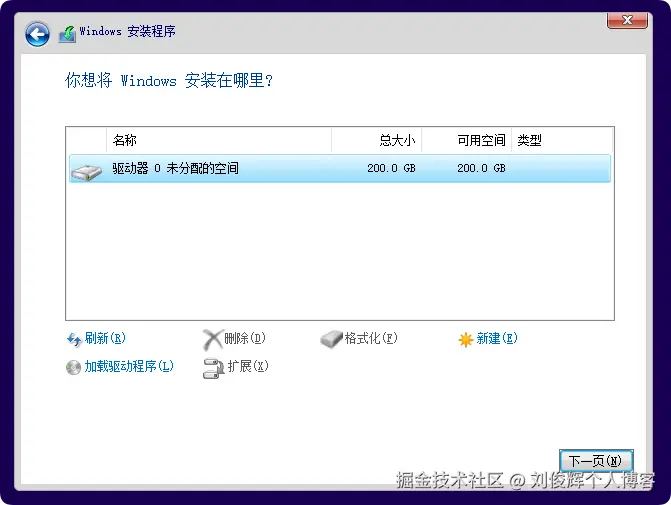The width and height of the screenshot is (671, 505).
Task: Click the 200.0 GB total size cell
Action: tap(391, 168)
